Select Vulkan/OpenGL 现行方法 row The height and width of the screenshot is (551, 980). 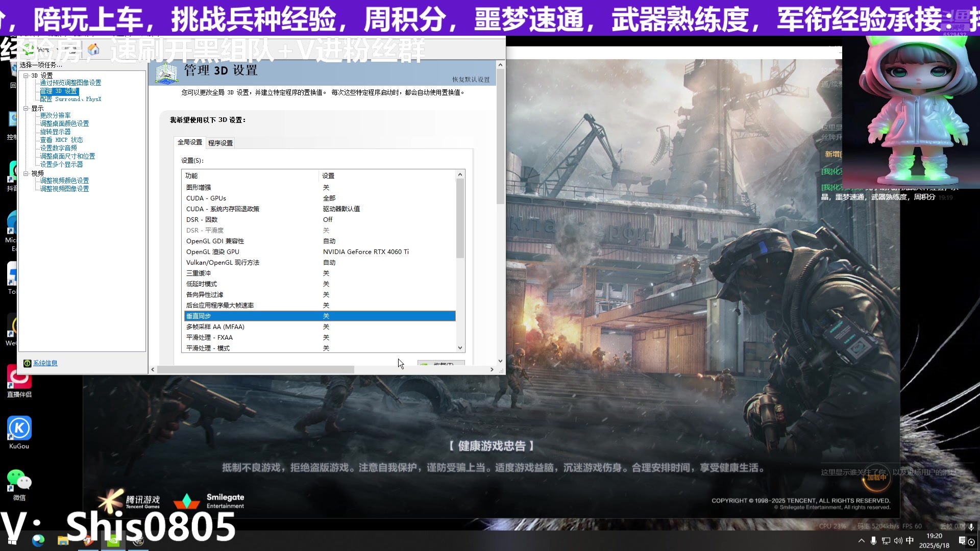click(x=320, y=262)
